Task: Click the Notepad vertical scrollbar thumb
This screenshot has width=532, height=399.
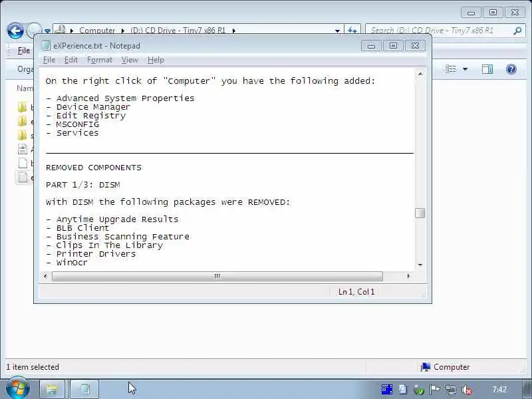Action: [420, 213]
